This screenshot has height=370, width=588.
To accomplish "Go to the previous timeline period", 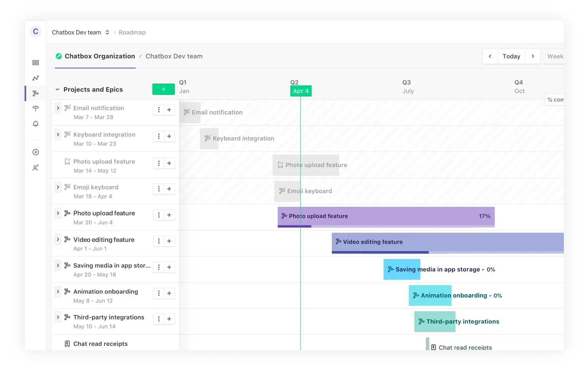I will [x=490, y=56].
